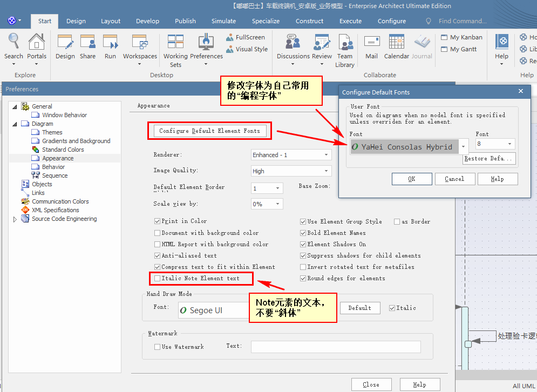
Task: Open the Scale view by dropdown
Action: click(267, 204)
